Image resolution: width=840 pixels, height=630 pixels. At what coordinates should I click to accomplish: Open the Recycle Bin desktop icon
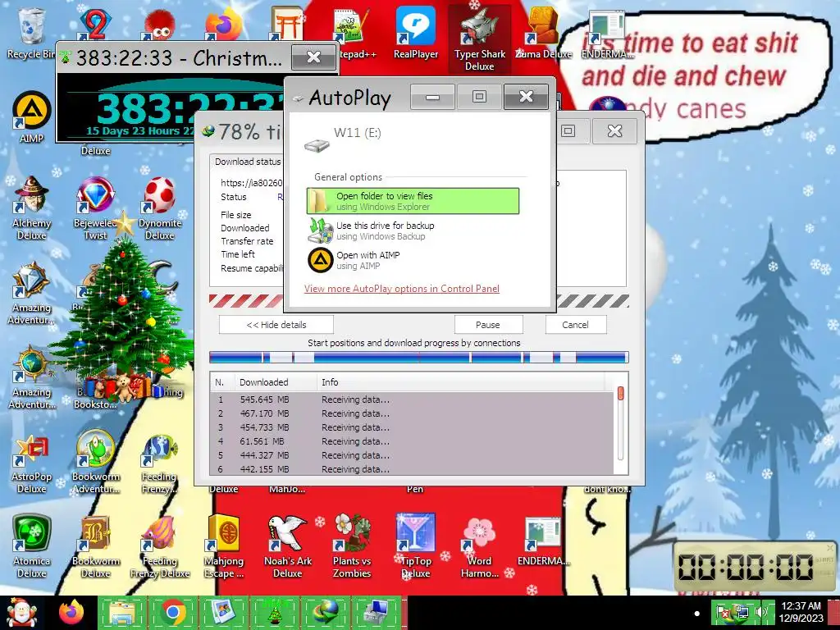[31, 33]
